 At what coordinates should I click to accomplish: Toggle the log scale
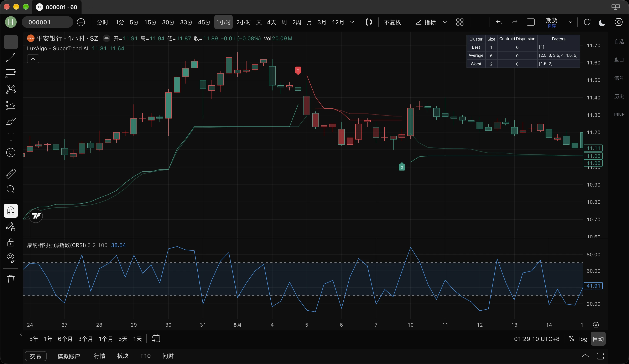(583, 339)
